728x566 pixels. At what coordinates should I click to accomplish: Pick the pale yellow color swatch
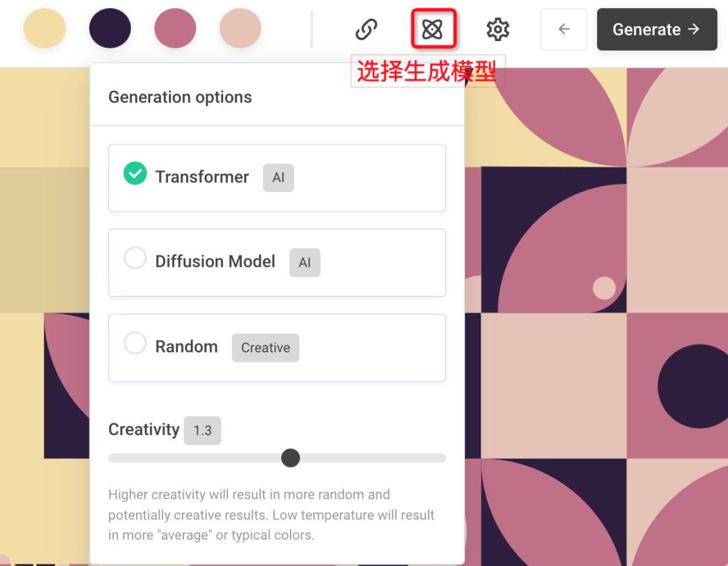click(44, 29)
